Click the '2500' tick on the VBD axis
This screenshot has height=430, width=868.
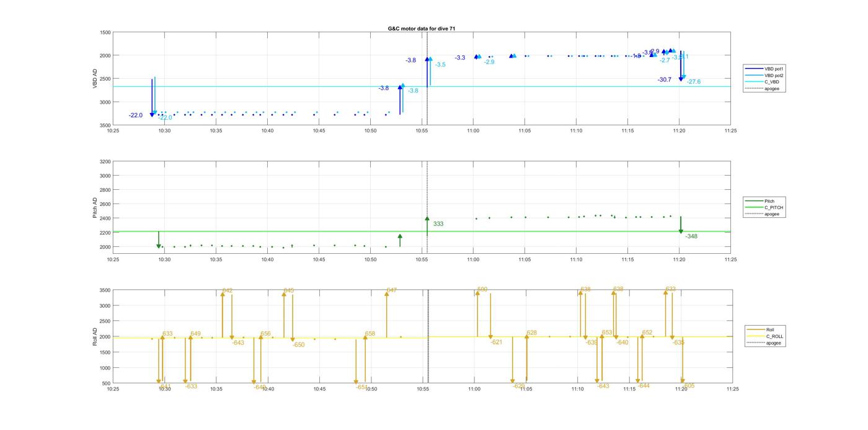click(x=105, y=79)
